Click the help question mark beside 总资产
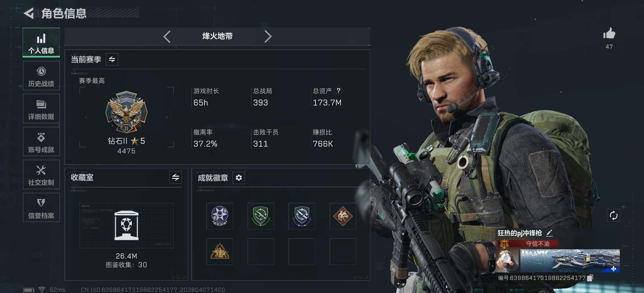The height and width of the screenshot is (293, 644). click(339, 91)
